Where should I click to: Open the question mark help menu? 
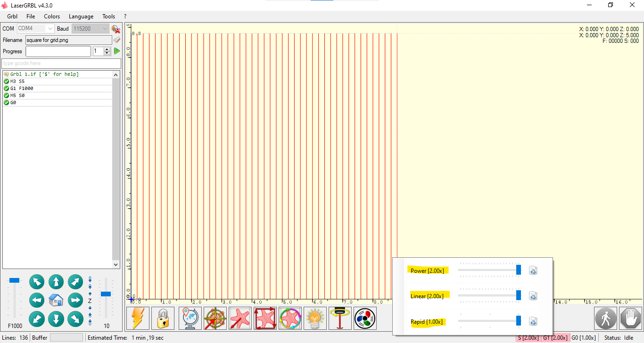[x=125, y=16]
